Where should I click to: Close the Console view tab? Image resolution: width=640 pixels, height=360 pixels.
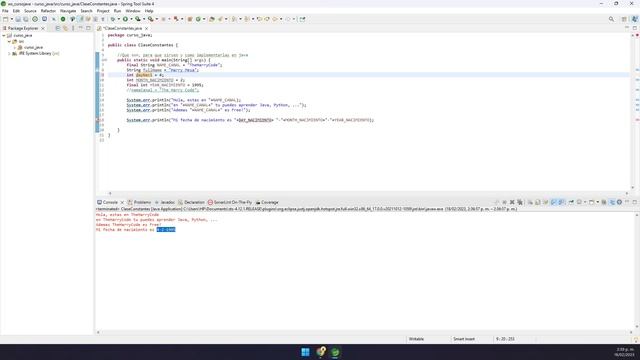coord(122,202)
